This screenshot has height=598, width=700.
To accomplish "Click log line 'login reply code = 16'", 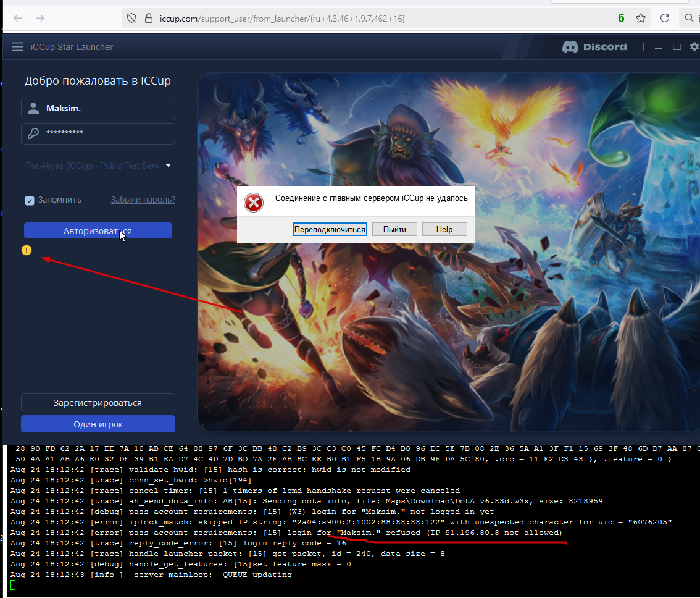I will pyautogui.click(x=178, y=543).
